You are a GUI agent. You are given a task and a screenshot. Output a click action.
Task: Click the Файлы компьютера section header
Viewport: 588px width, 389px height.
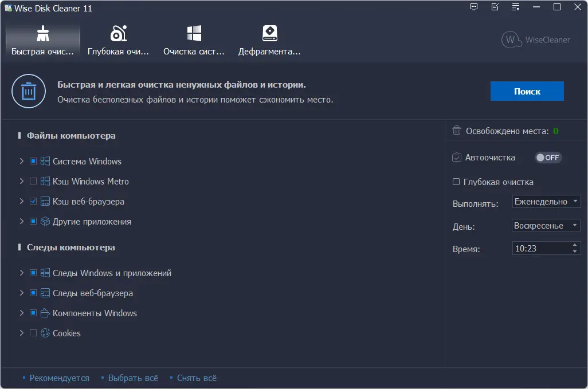click(71, 136)
